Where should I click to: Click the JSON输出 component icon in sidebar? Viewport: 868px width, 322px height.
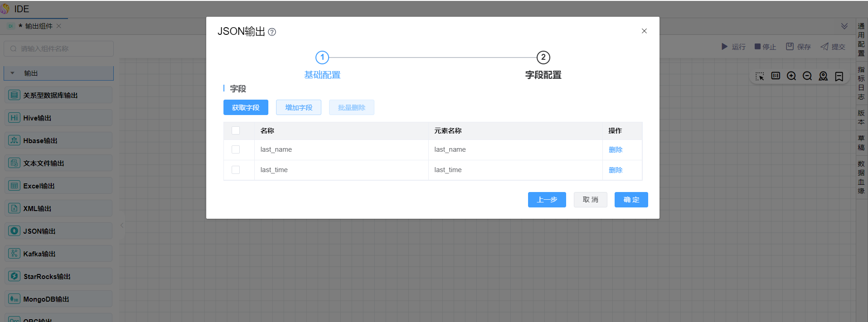tap(15, 231)
